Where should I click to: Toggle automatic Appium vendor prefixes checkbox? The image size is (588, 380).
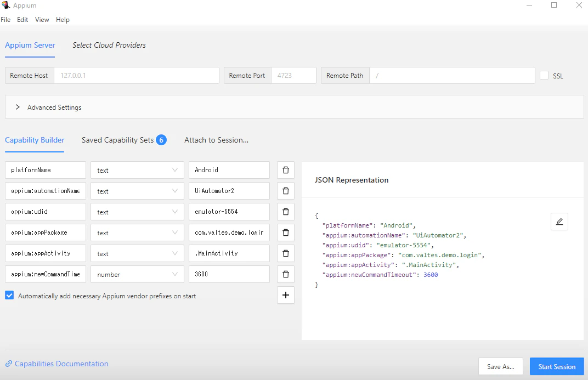[9, 296]
